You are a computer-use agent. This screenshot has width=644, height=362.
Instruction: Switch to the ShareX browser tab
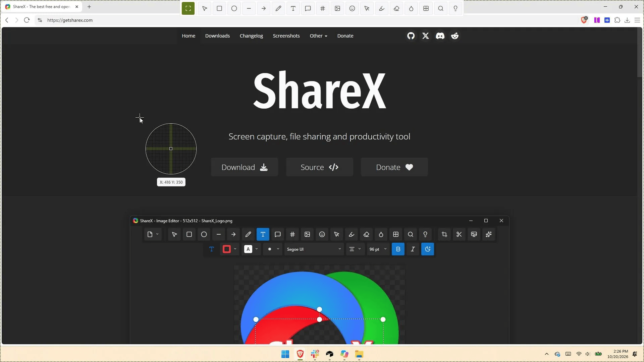tap(42, 7)
